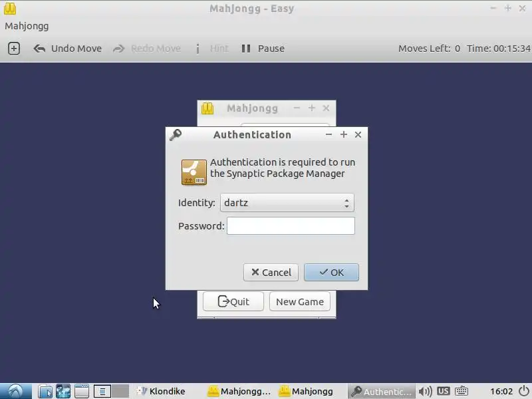Open the file manager taskbar launcher
This screenshot has height=399, width=532.
(45, 391)
